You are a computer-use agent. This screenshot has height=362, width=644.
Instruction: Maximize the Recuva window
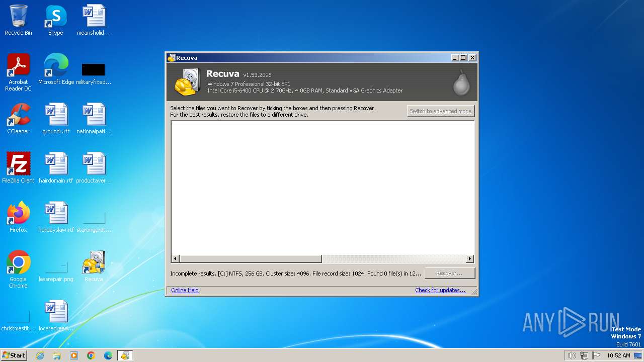[463, 58]
